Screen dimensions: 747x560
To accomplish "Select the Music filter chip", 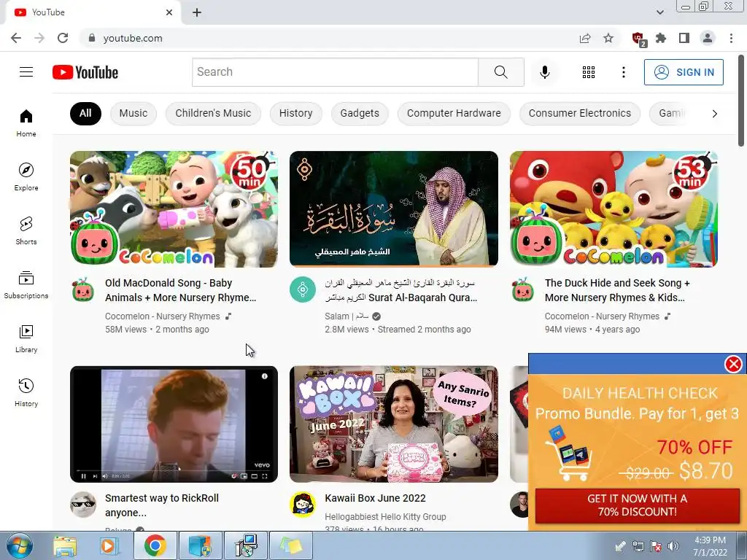I will pos(133,113).
